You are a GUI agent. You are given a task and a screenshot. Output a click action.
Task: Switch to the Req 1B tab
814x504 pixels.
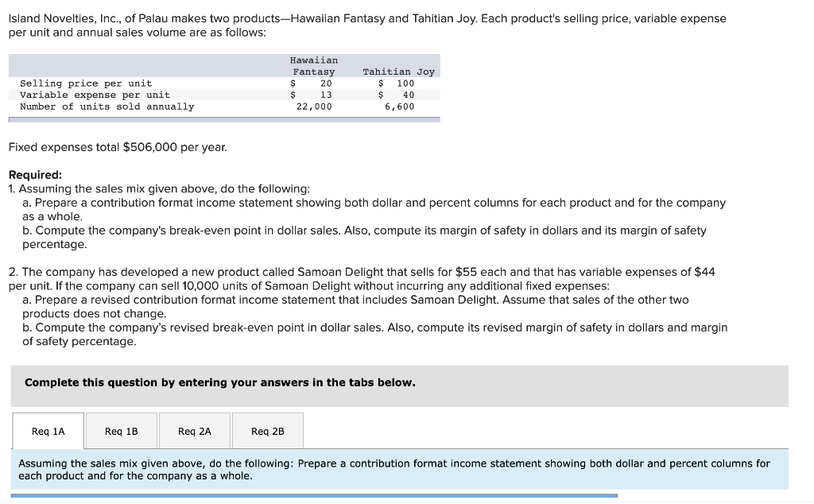click(x=121, y=431)
